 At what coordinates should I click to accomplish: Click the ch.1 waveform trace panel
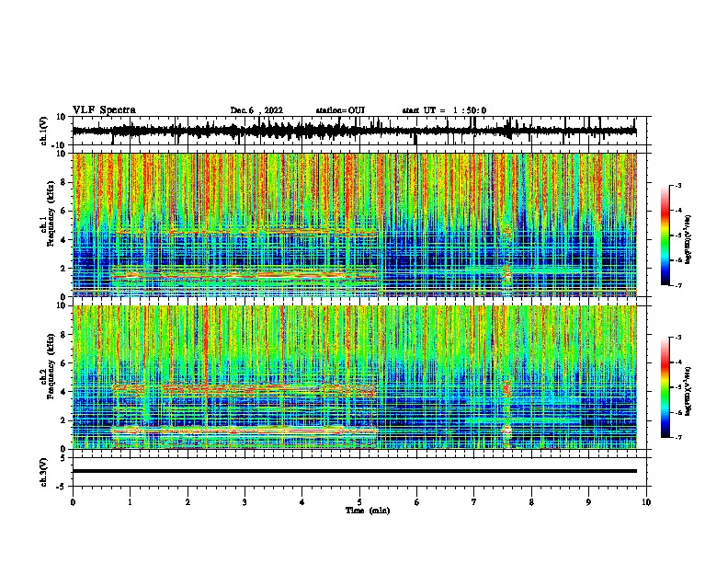coord(361,131)
